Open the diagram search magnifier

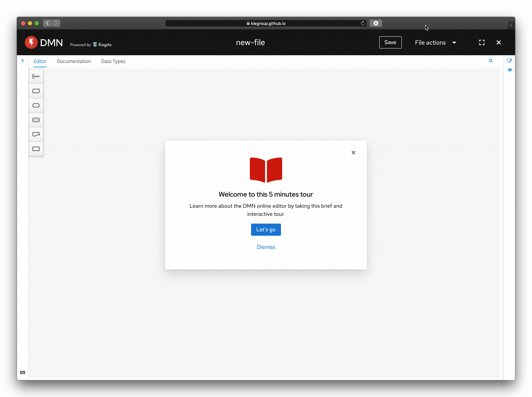tap(491, 61)
